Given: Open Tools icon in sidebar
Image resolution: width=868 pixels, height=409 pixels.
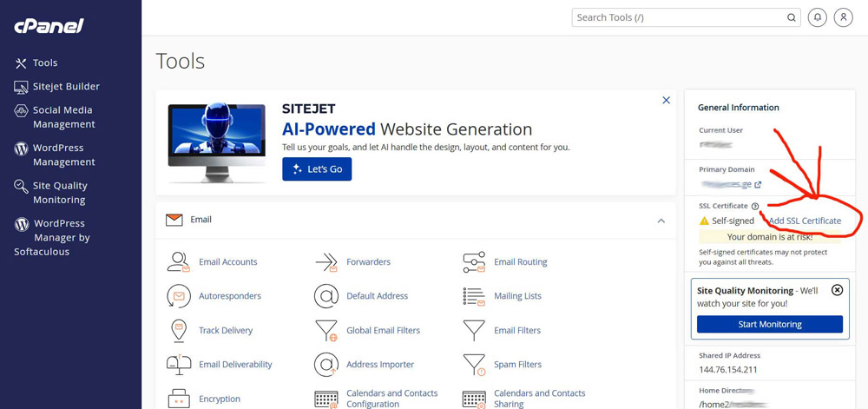Looking at the screenshot, I should 21,63.
